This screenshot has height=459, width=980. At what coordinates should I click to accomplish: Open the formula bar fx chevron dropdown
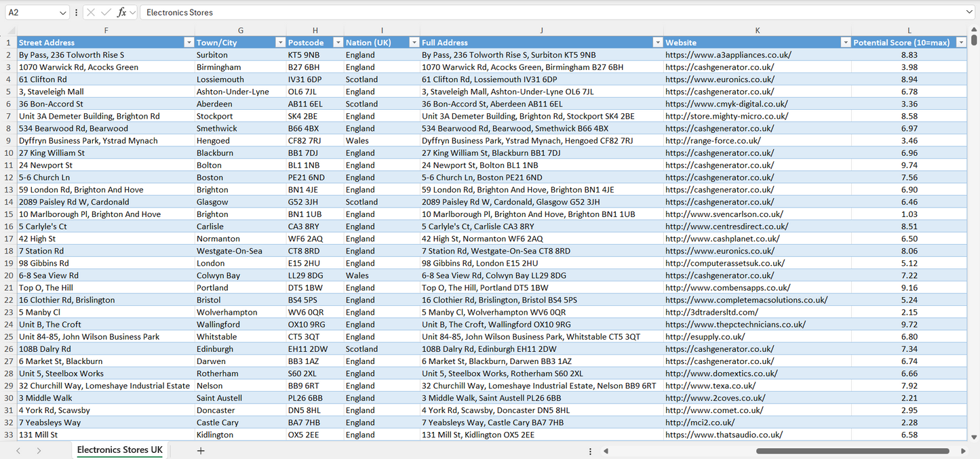[132, 12]
